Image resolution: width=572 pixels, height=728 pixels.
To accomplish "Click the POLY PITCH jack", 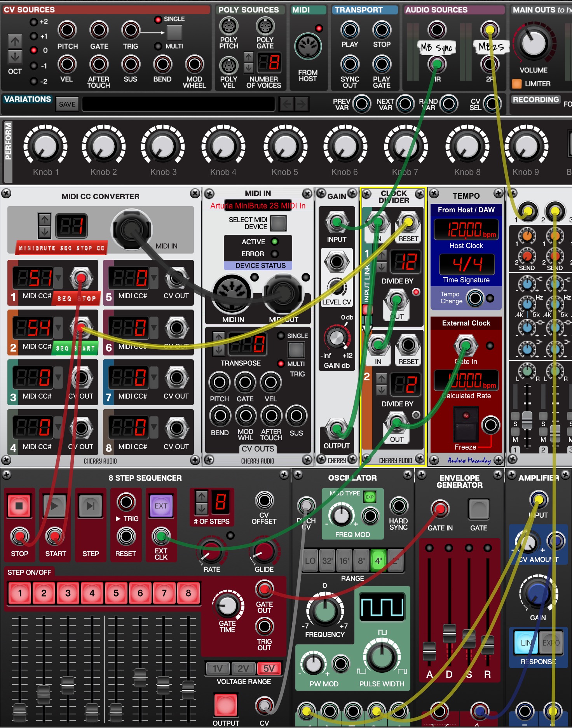I will (228, 26).
